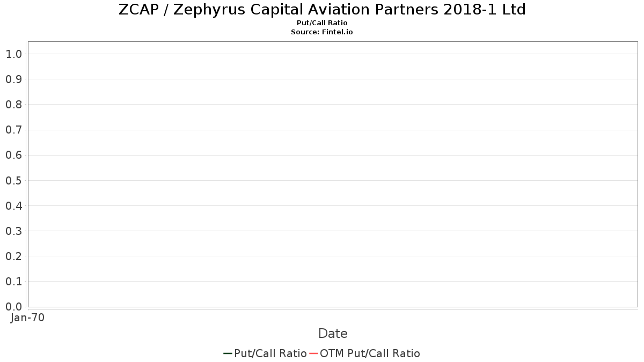Click the 0.9 y-axis tick label

13,79
